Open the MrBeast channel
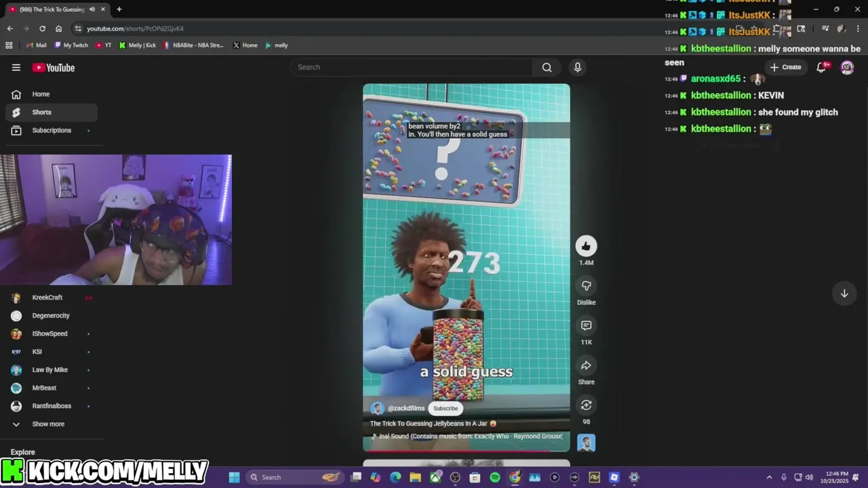 (52, 388)
